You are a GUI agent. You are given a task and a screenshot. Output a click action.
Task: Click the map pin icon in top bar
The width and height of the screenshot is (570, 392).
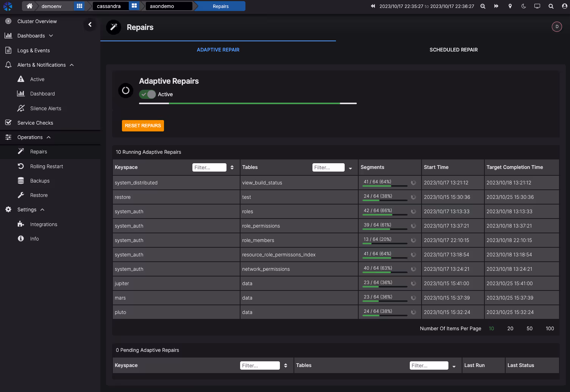click(x=510, y=6)
